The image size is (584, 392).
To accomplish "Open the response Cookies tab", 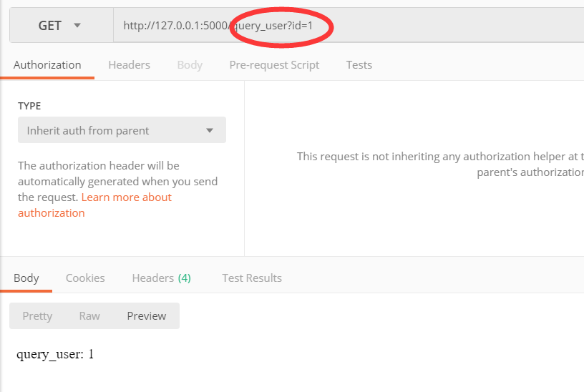I will coord(85,278).
